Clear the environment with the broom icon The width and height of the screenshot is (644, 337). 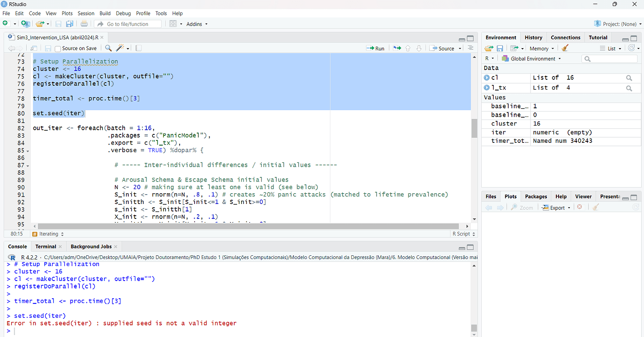(565, 48)
